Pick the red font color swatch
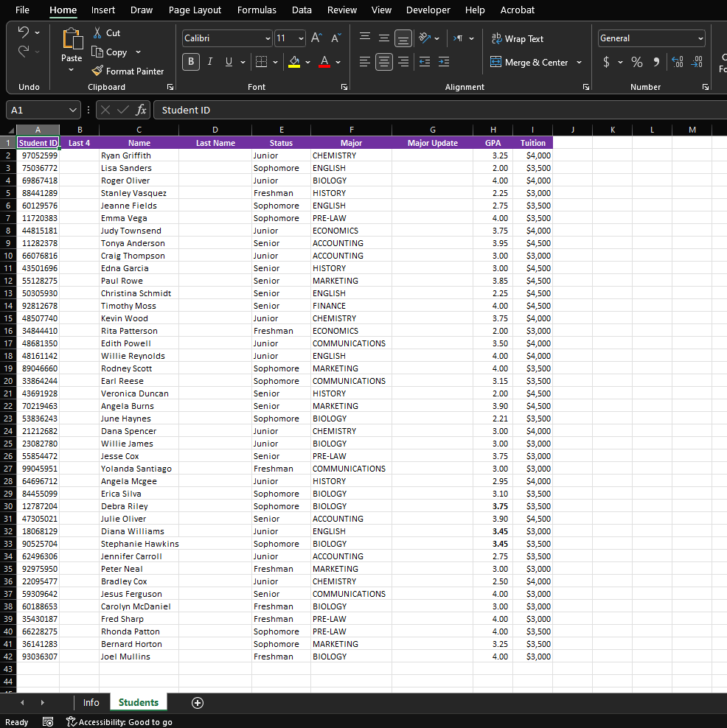This screenshot has height=728, width=727. click(324, 66)
